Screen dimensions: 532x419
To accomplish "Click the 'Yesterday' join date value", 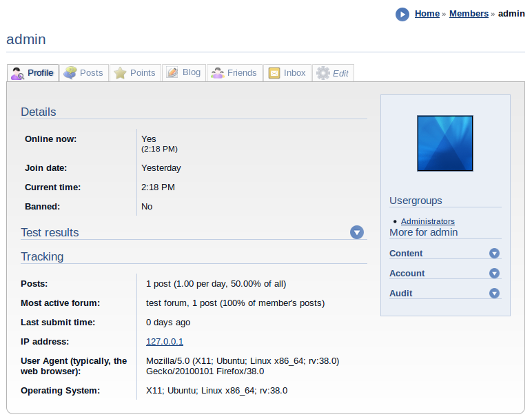I will click(161, 168).
